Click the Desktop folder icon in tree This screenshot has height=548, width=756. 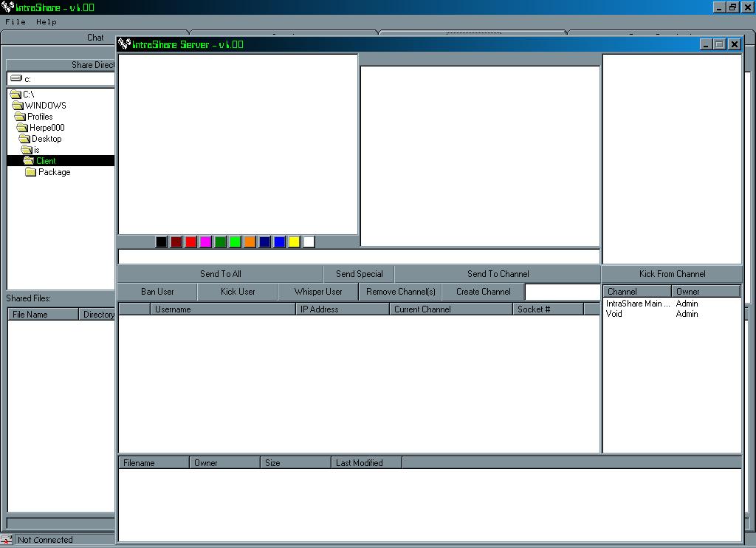24,139
